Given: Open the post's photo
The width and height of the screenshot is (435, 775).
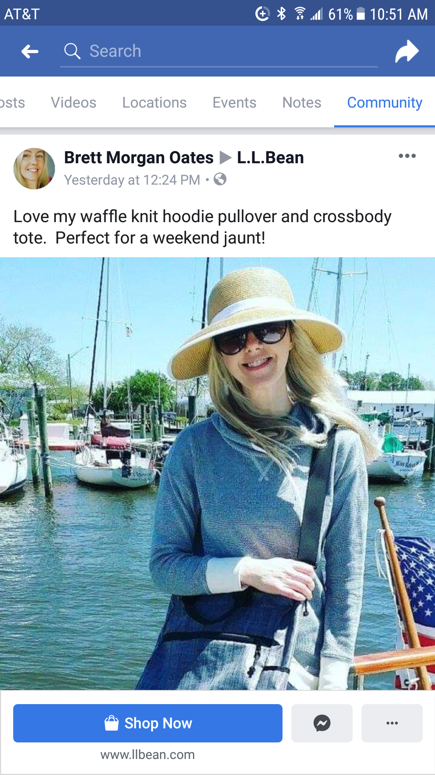Looking at the screenshot, I should 218,474.
